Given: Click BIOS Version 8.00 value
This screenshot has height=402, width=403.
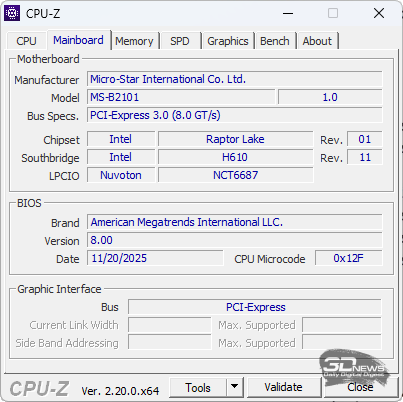Looking at the screenshot, I should tap(235, 240).
